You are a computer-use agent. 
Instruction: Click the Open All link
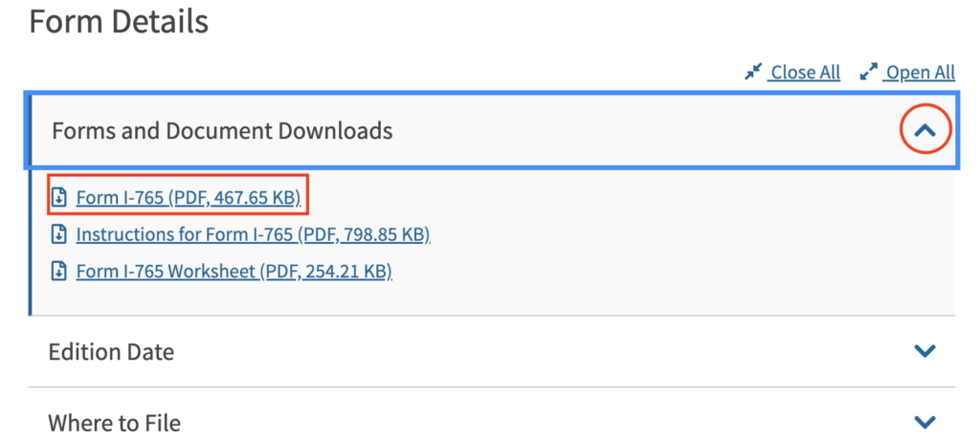pyautogui.click(x=920, y=73)
